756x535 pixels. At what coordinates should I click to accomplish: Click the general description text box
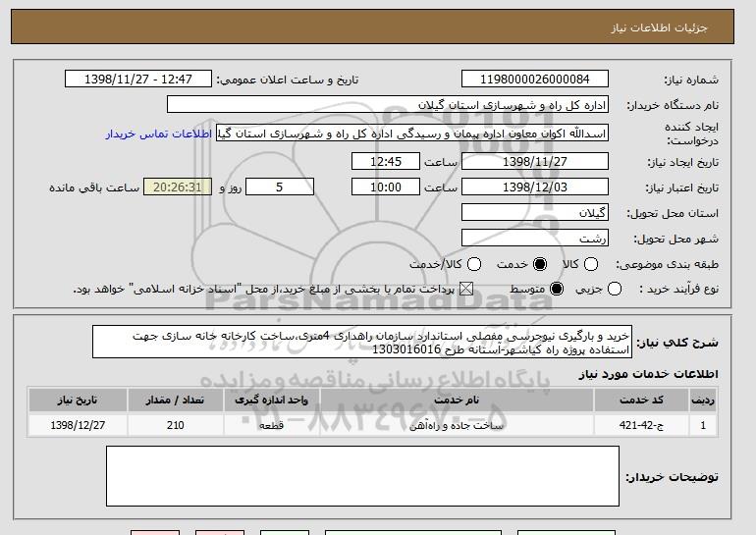click(x=362, y=343)
